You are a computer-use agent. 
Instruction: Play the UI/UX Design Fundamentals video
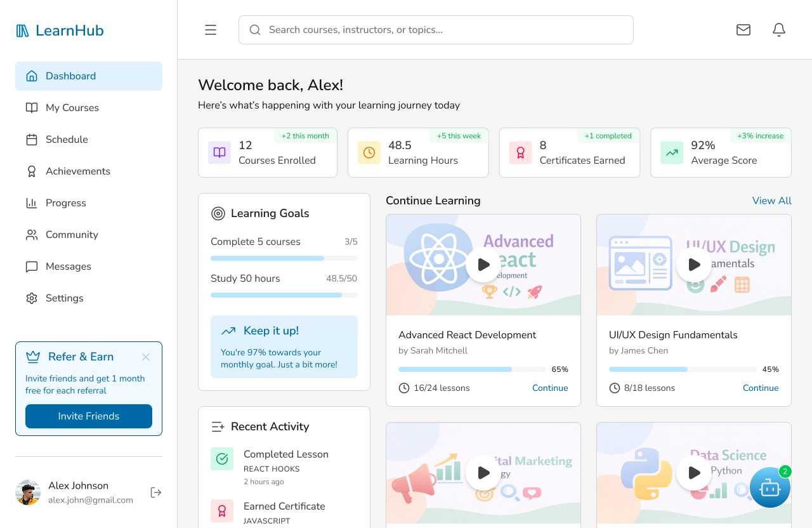point(693,265)
